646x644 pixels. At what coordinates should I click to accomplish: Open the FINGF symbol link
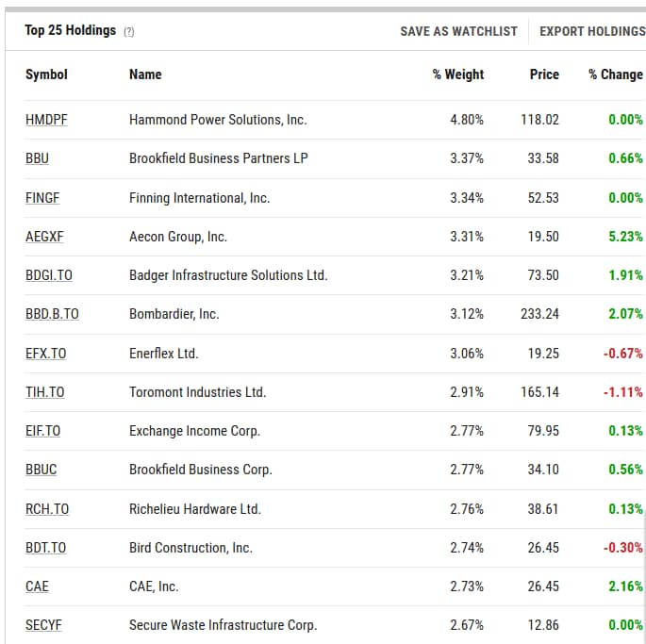[x=43, y=198]
